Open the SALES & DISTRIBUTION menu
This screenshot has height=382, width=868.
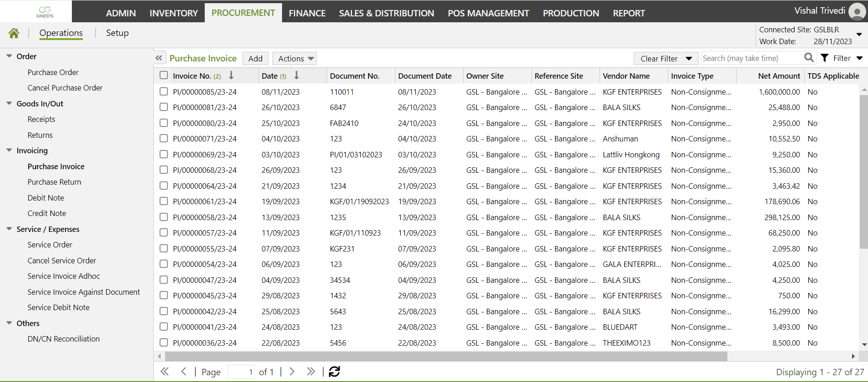pyautogui.click(x=387, y=13)
